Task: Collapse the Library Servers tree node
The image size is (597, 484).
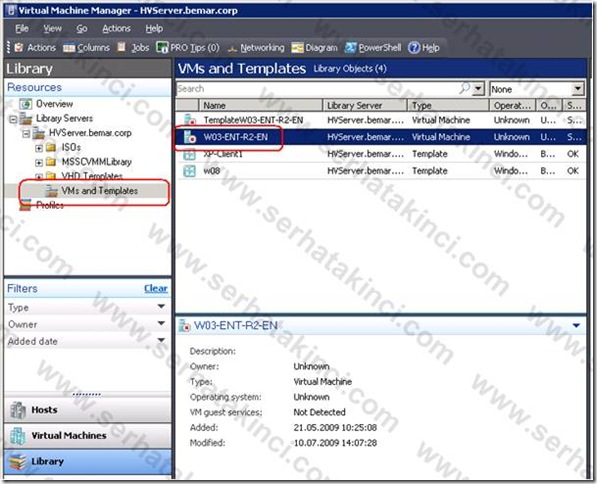Action: [x=13, y=119]
